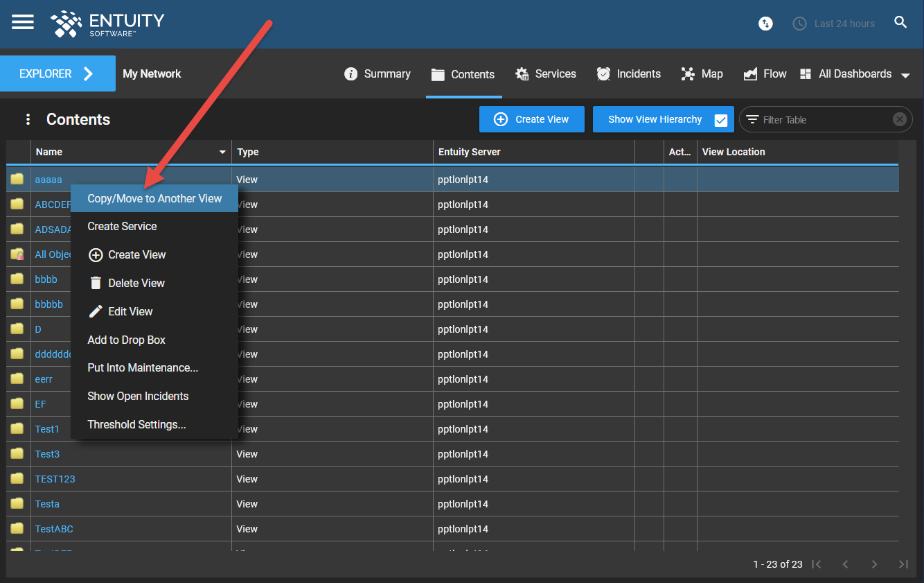The height and width of the screenshot is (583, 924).
Task: Click the My Network breadcrumb
Action: (x=152, y=73)
